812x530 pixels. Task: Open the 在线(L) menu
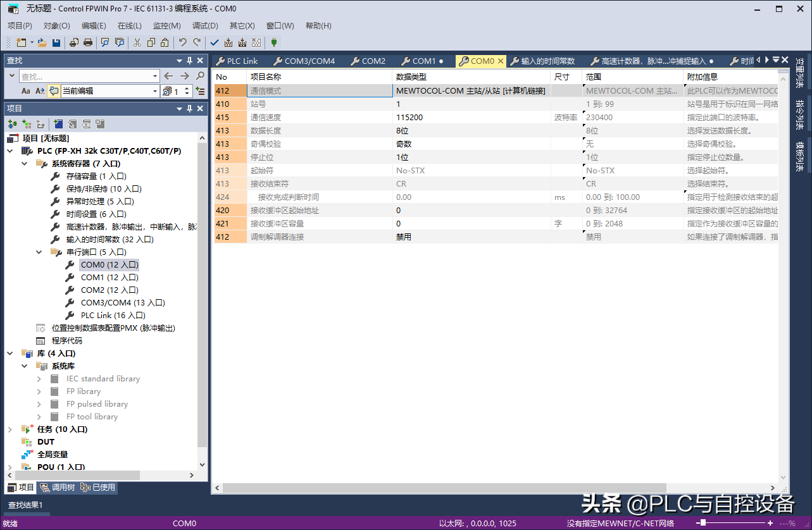[x=129, y=26]
